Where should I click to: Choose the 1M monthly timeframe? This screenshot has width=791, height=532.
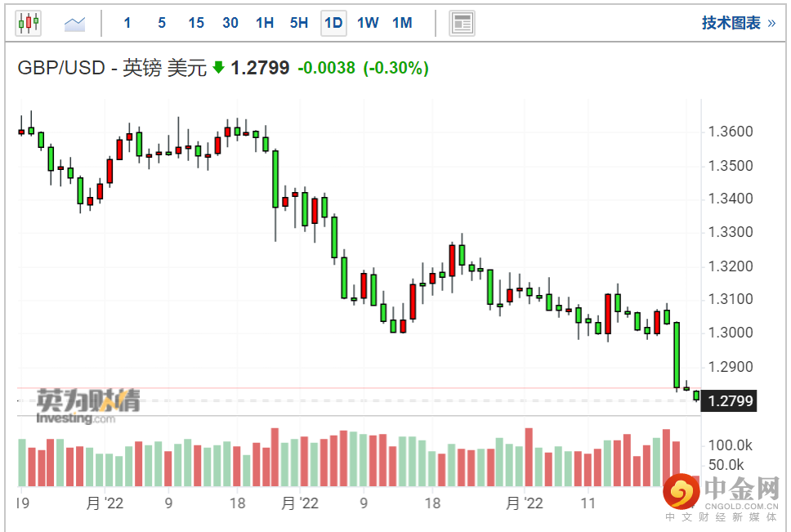(402, 23)
